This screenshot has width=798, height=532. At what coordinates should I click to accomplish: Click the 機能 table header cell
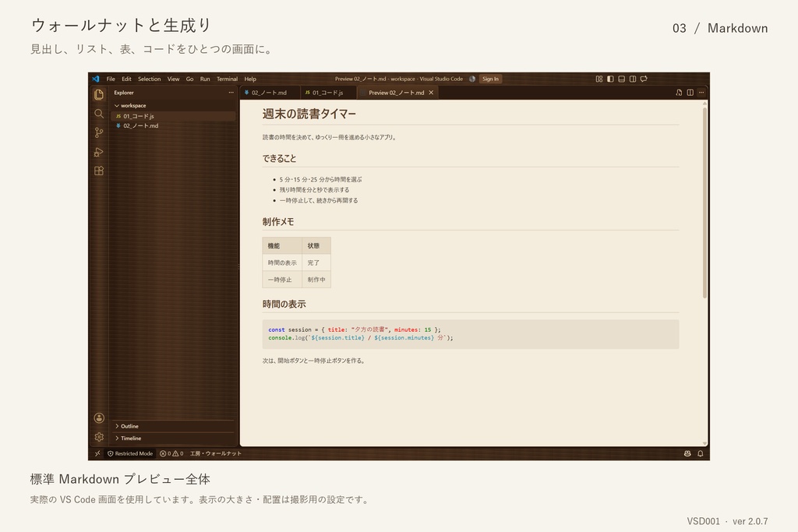pos(282,245)
